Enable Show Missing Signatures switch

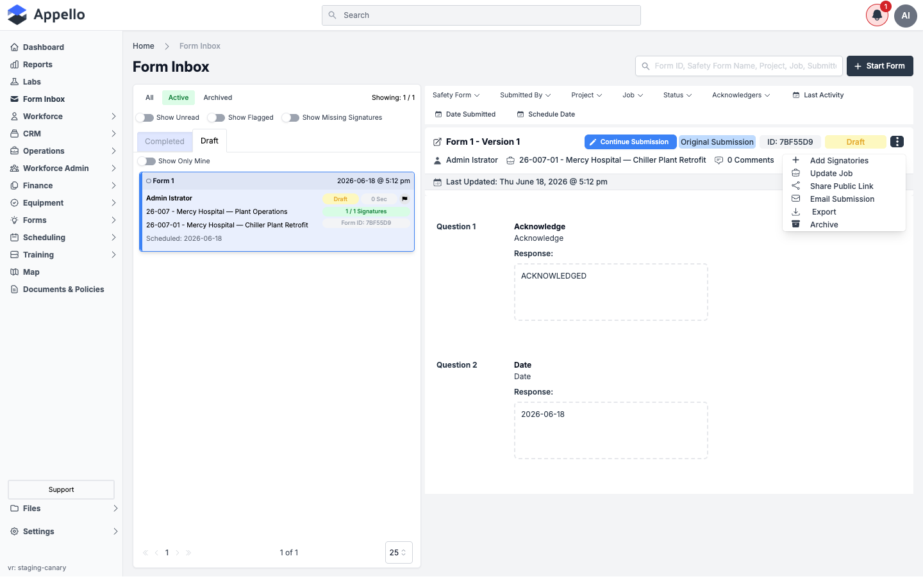291,118
